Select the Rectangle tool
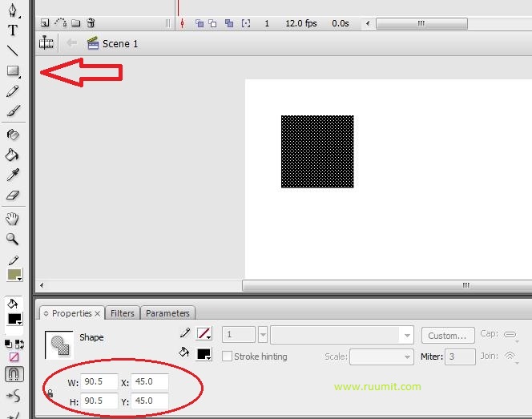 14,71
